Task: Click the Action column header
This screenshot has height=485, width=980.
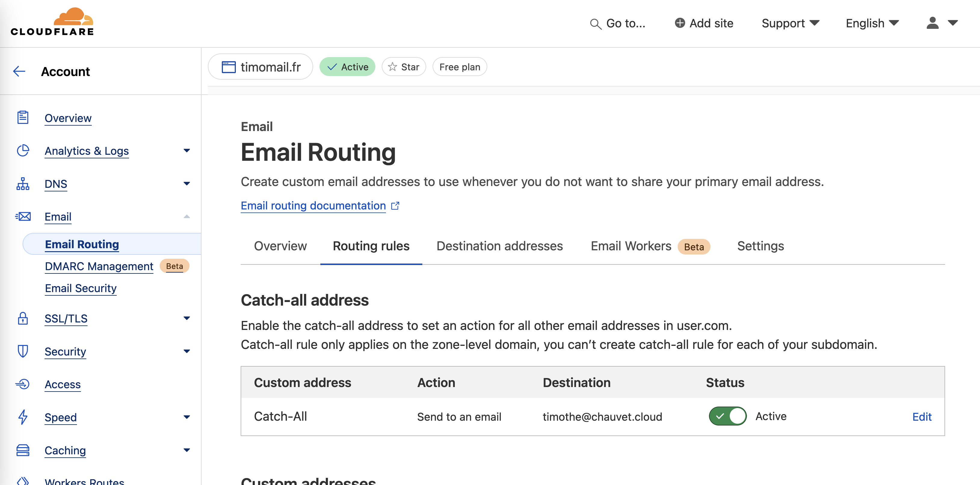Action: [436, 382]
